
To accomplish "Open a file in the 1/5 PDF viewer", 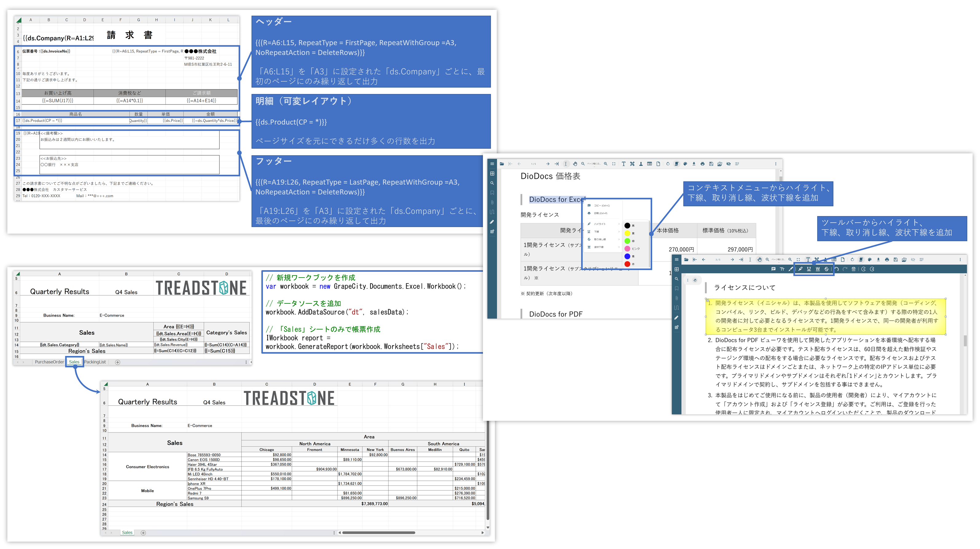I will [502, 164].
